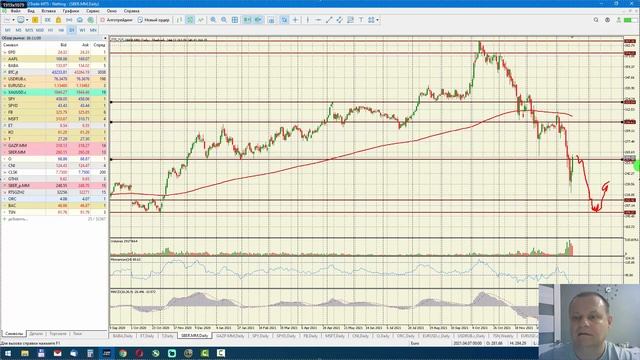Toggle the M5 timeframe button
Screen dimensions: 640x360
point(18,30)
